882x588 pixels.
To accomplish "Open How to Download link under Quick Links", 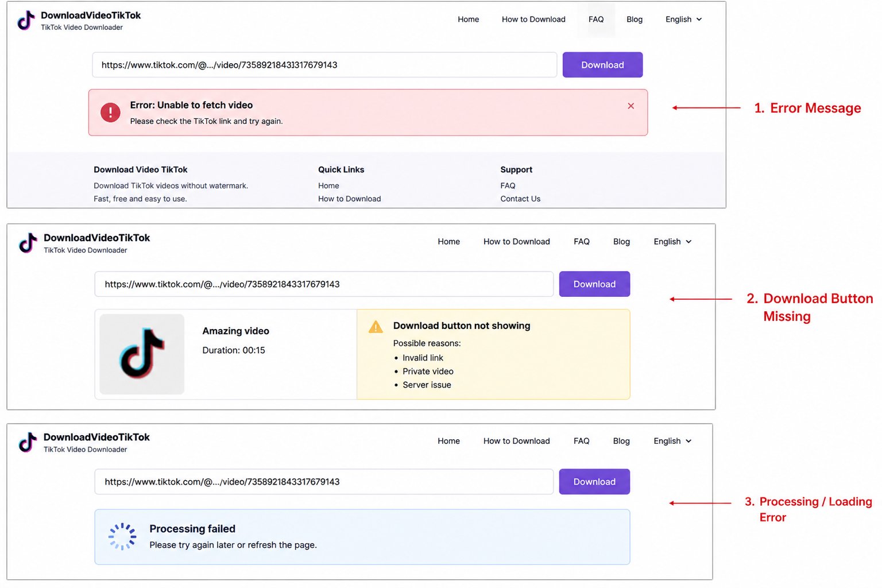I will (350, 199).
